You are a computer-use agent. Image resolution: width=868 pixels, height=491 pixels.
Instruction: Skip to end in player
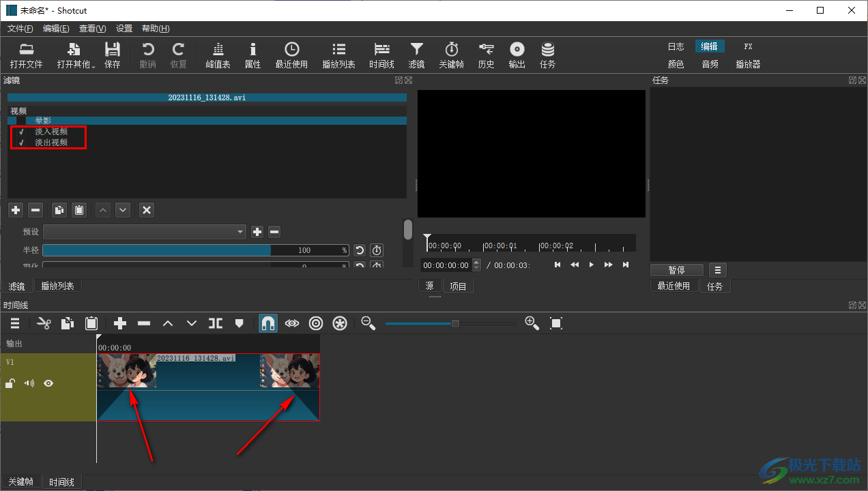(626, 265)
